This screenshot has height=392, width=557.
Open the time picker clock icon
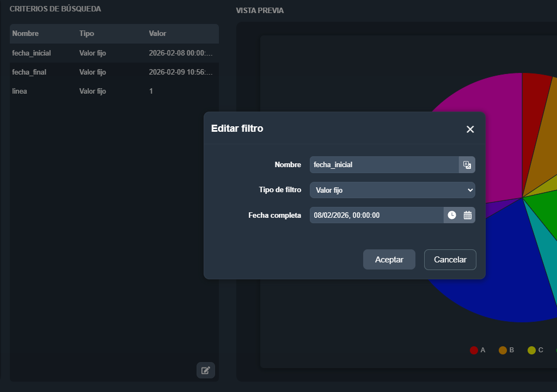click(452, 215)
